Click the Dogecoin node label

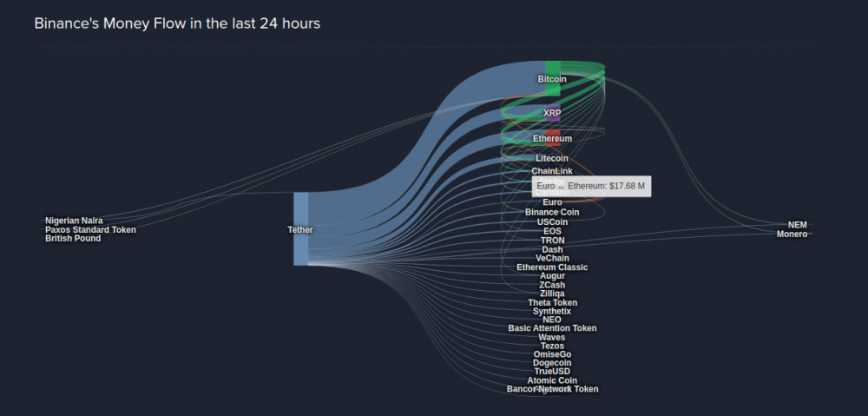(552, 363)
